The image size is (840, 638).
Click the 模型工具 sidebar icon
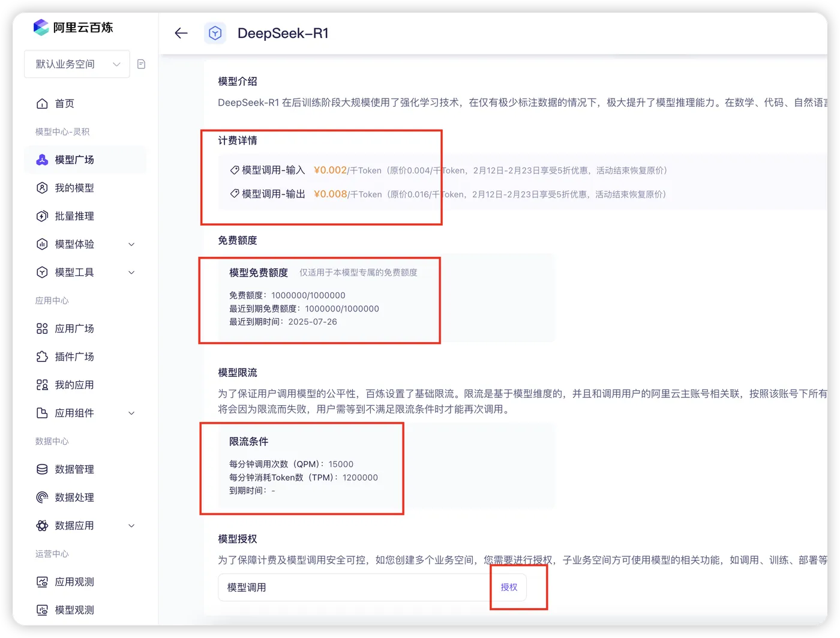[x=42, y=272]
